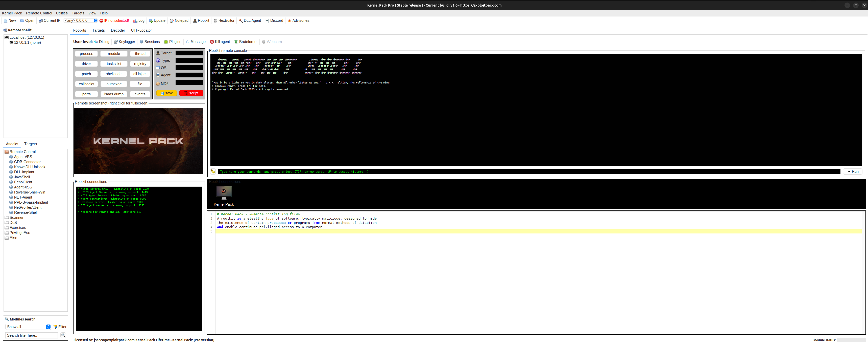Click the autoexec button
Screen dimensions: 868x344
pos(114,84)
